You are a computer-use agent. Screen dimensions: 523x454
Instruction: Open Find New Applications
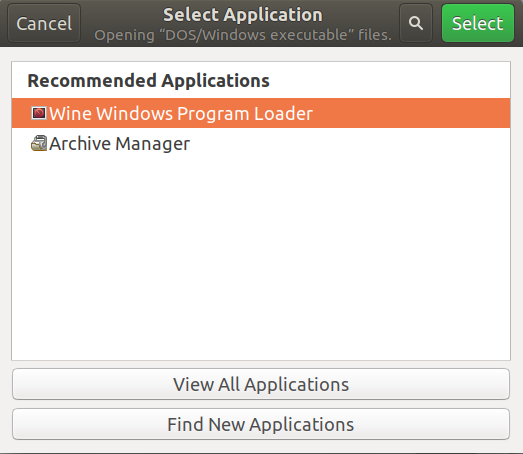pyautogui.click(x=261, y=424)
